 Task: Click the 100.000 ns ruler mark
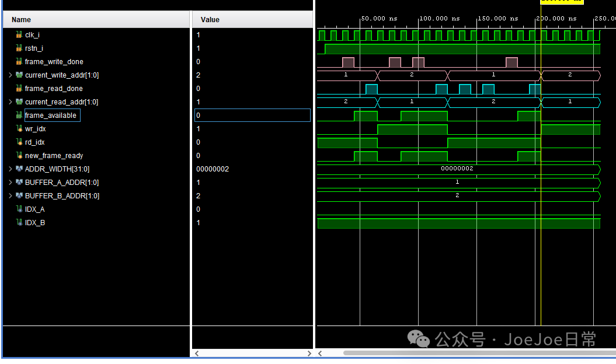pyautogui.click(x=439, y=19)
